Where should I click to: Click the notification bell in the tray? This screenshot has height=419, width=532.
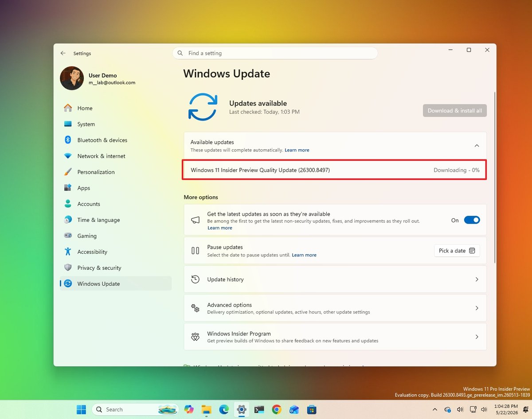coord(525,410)
